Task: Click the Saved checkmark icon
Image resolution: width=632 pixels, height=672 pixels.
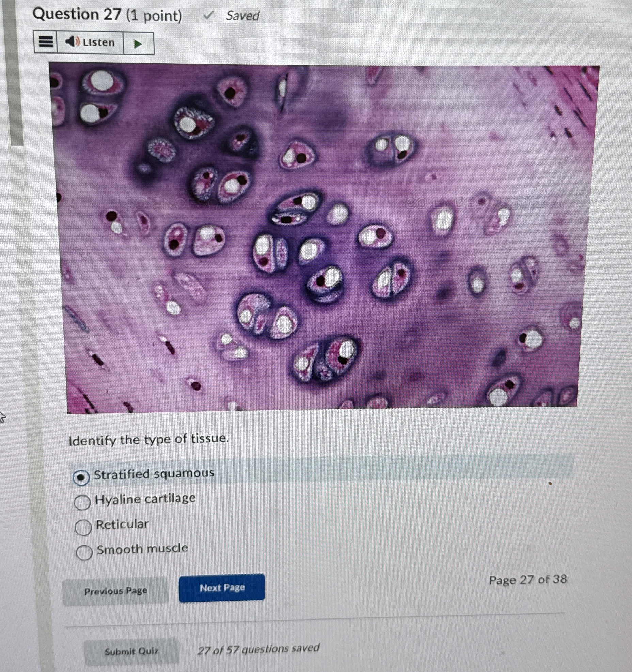Action: coord(208,15)
